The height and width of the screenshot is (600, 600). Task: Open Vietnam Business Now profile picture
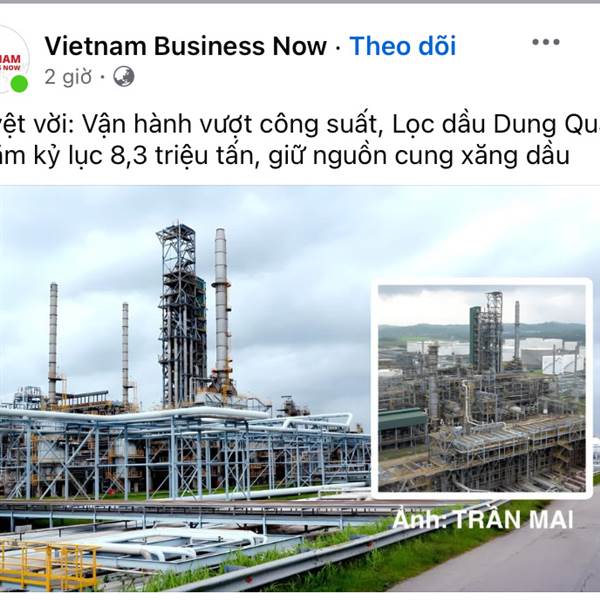pos(12,59)
